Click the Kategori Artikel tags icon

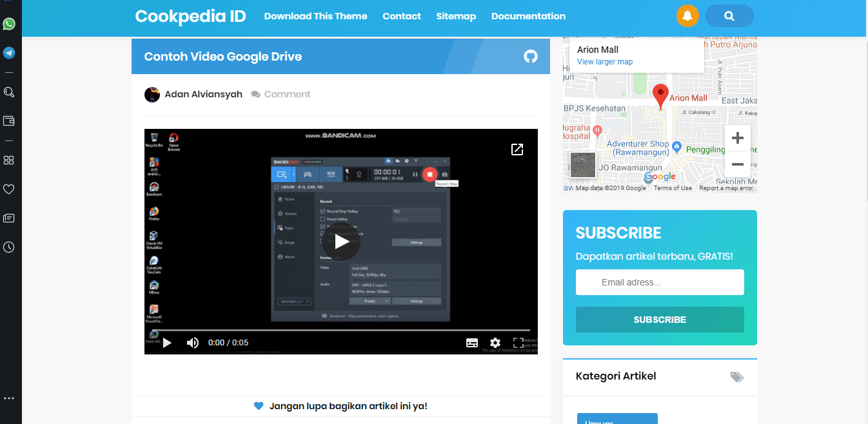736,377
